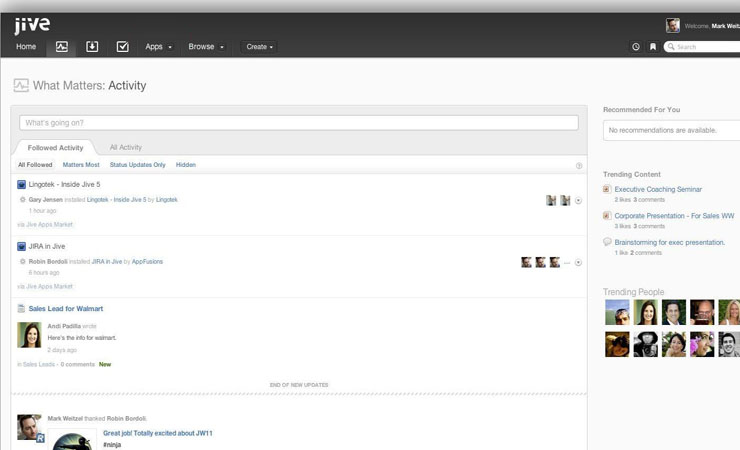
Task: Open the Create dropdown button
Action: pyautogui.click(x=260, y=47)
